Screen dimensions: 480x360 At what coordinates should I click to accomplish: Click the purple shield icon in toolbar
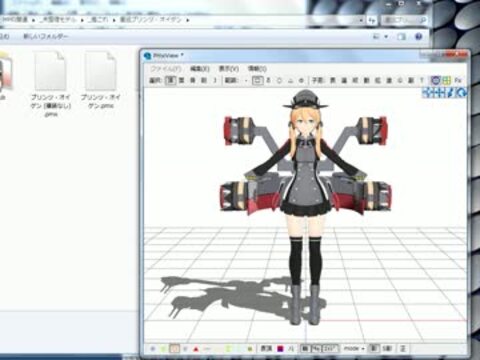tap(436, 80)
